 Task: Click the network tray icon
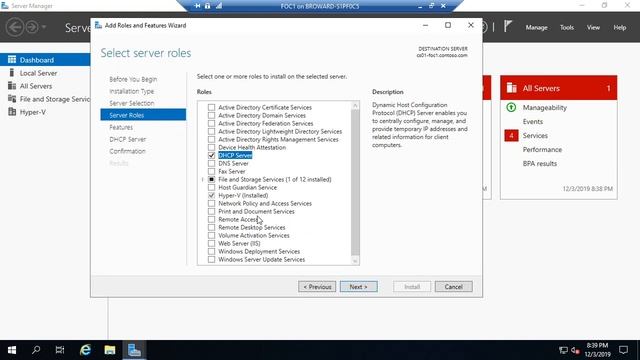[563, 350]
